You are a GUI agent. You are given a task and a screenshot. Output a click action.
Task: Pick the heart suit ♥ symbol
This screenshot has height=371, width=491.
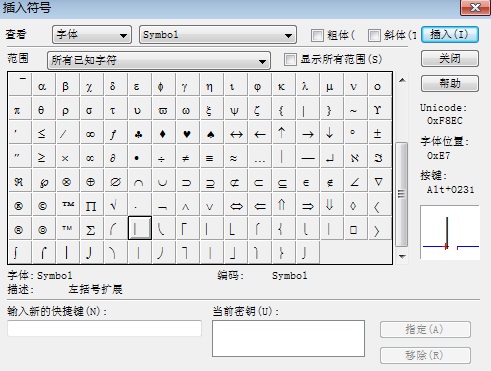tap(188, 132)
